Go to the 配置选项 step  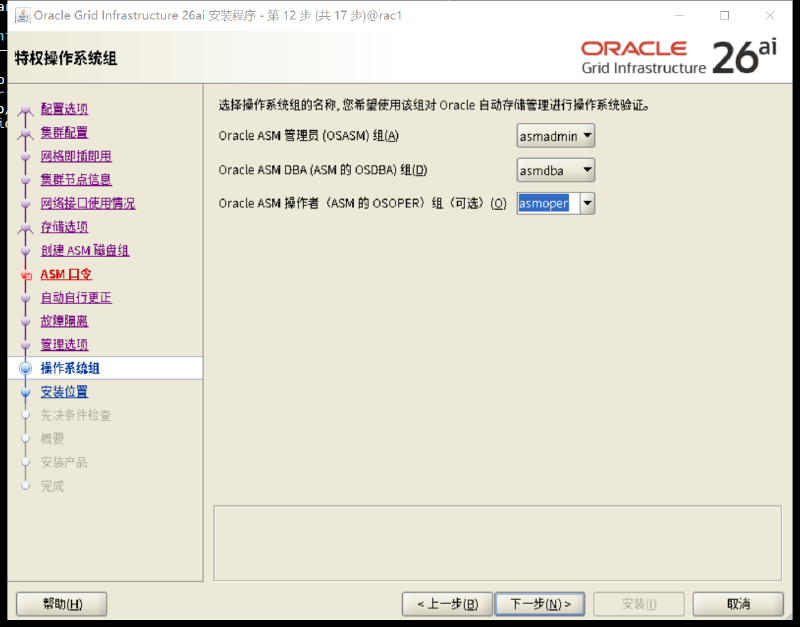[64, 109]
